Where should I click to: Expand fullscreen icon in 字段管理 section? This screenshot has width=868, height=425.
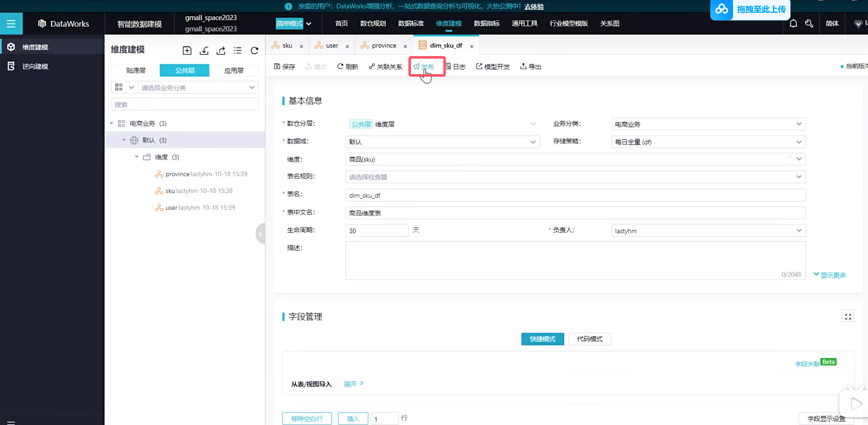point(848,316)
